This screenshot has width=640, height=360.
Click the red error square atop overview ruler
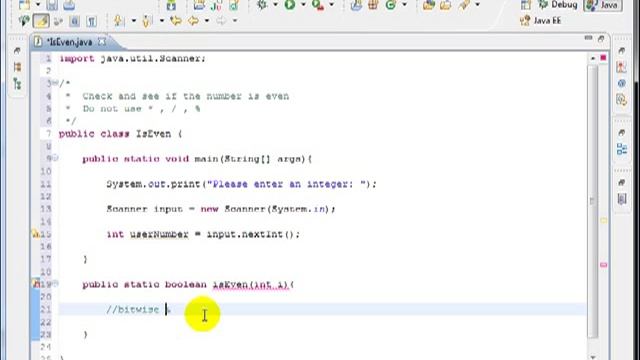pos(603,58)
